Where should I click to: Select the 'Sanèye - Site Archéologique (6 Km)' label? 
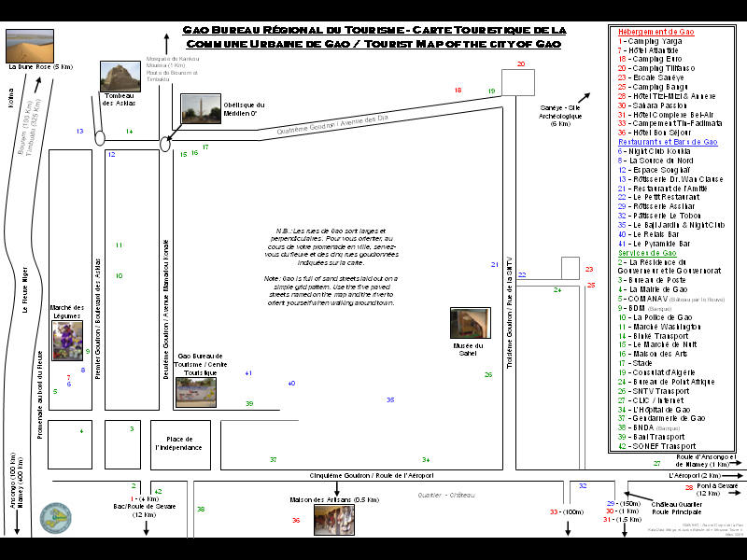[x=560, y=116]
